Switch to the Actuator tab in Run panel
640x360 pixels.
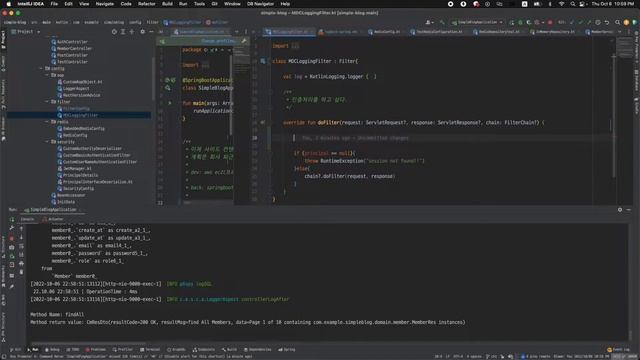point(53,219)
